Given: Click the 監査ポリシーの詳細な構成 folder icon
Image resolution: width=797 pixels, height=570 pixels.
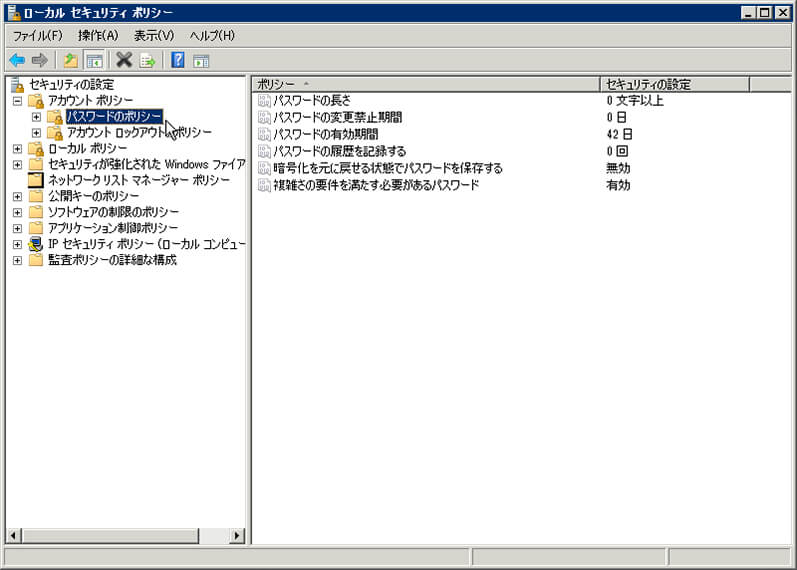Looking at the screenshot, I should (x=36, y=260).
